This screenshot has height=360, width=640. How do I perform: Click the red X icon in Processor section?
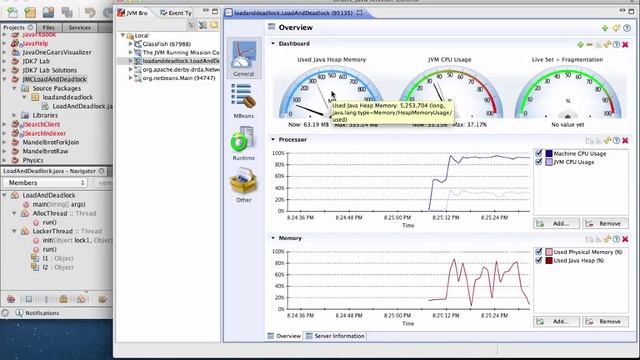click(625, 140)
